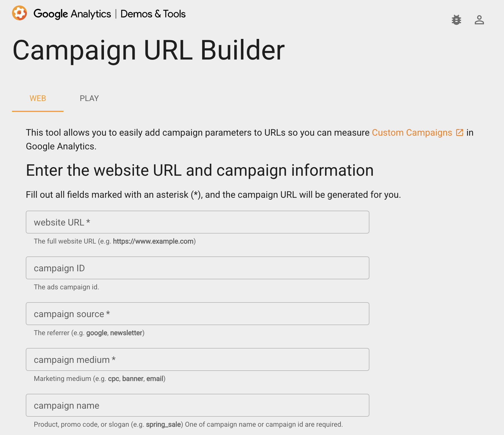Click the 'google, newsletter' referrer hint
This screenshot has height=435, width=504.
[x=114, y=333]
